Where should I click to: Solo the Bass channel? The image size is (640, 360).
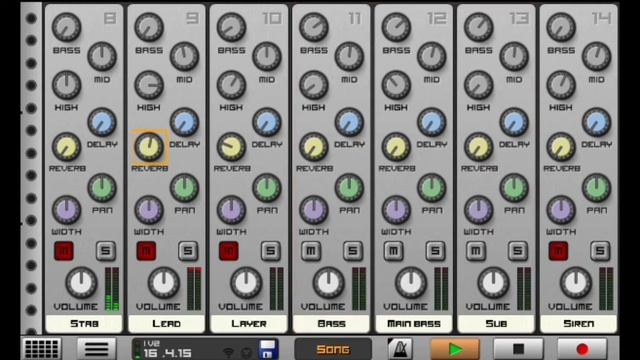tap(353, 251)
